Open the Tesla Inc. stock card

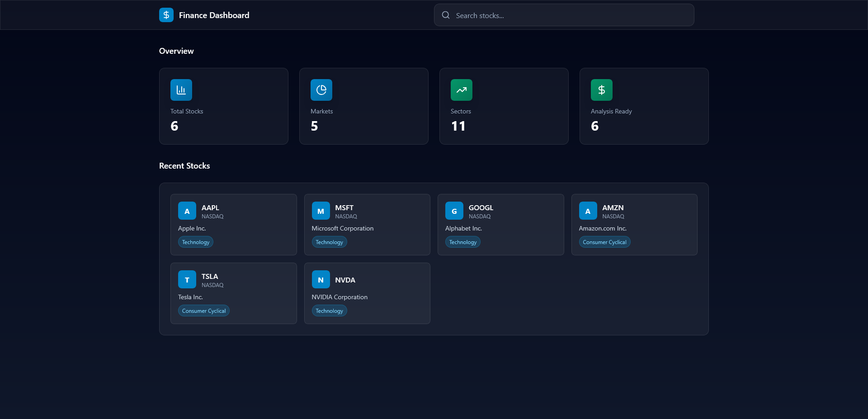point(233,293)
